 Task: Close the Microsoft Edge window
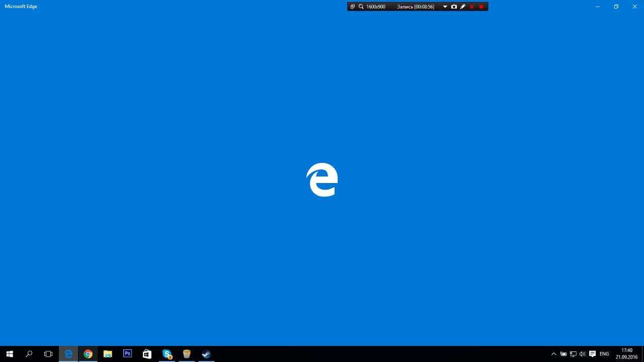pos(635,7)
